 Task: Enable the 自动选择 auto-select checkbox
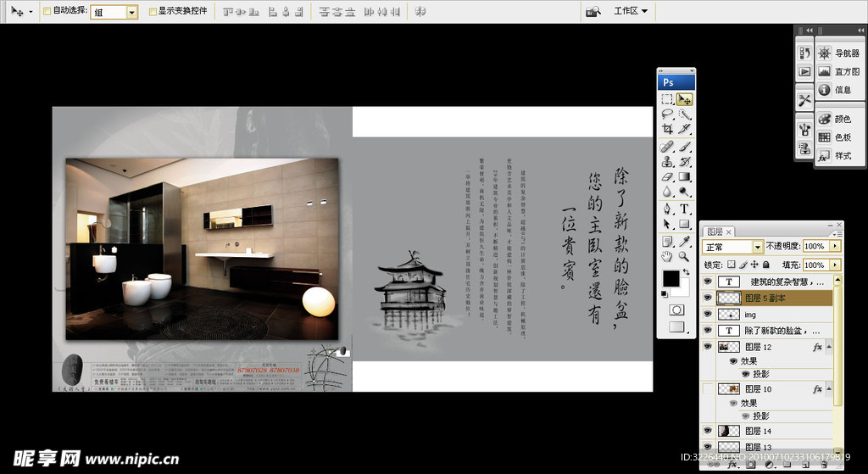[47, 12]
